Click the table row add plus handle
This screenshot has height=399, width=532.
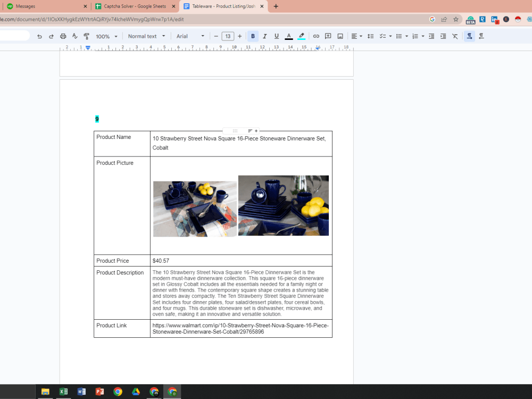point(256,131)
